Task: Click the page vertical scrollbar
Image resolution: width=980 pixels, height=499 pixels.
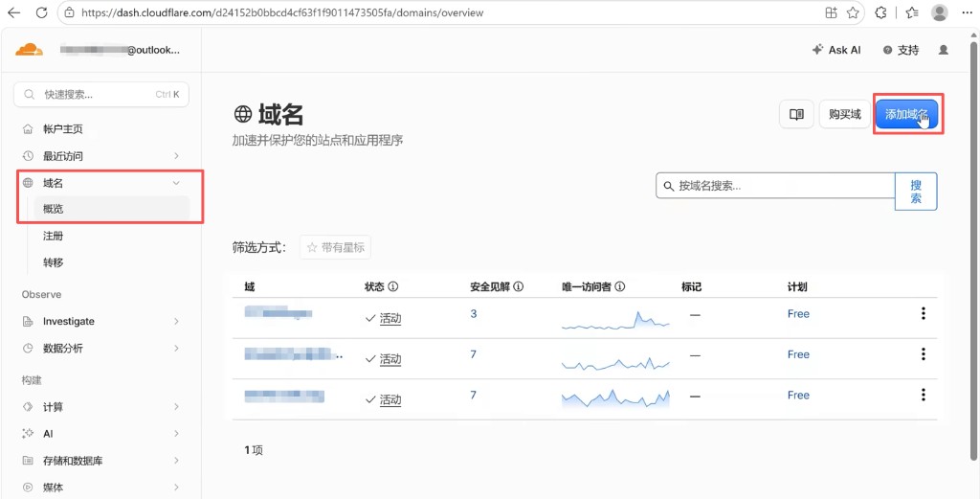Action: coord(973,250)
